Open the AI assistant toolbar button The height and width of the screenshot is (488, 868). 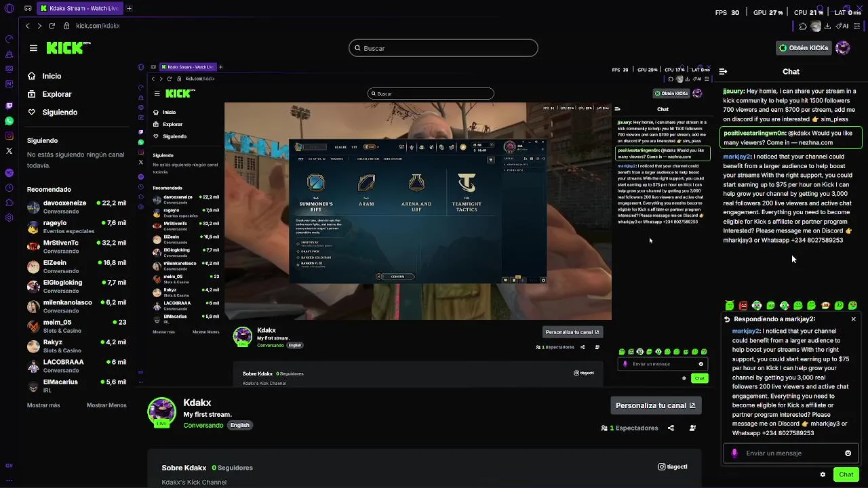point(842,26)
